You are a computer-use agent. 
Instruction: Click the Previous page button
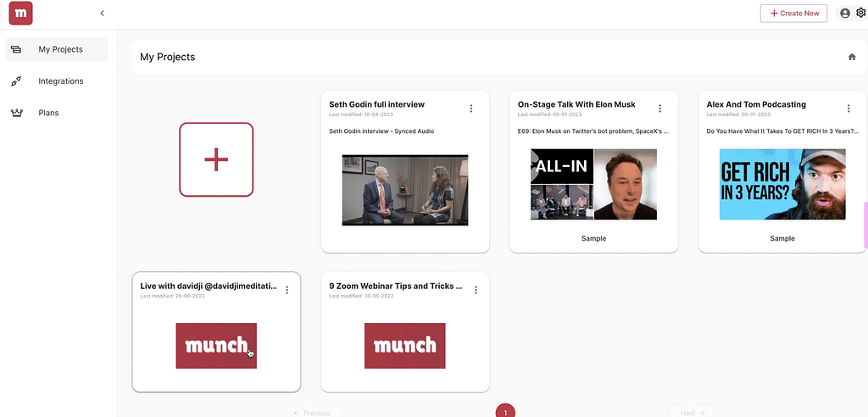pyautogui.click(x=314, y=412)
